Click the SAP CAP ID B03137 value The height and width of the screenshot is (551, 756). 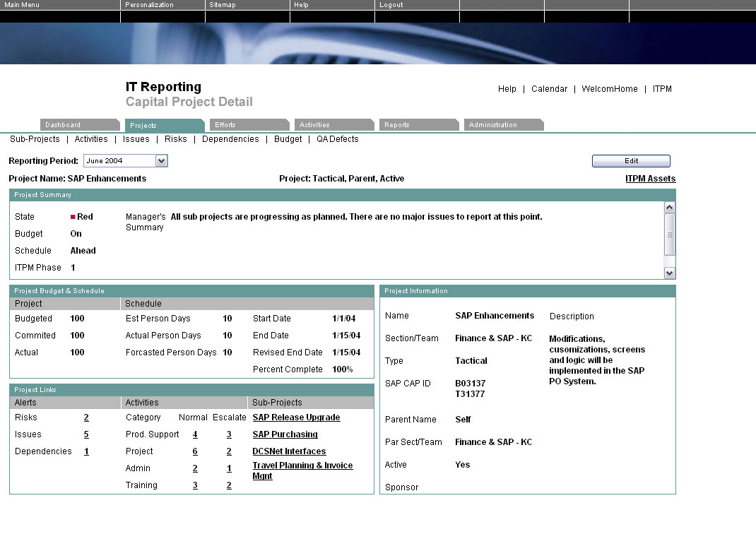tap(470, 384)
